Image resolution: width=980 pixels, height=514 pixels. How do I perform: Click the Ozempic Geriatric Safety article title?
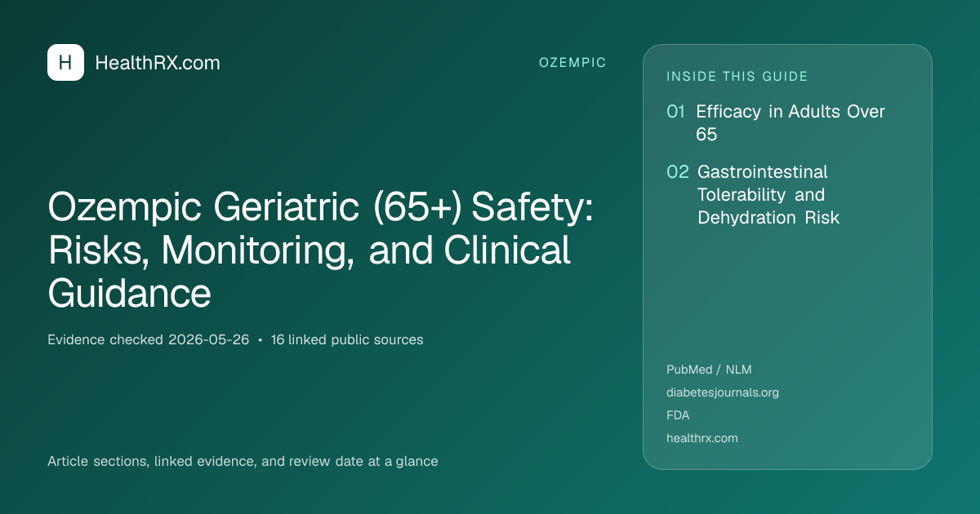pos(321,250)
